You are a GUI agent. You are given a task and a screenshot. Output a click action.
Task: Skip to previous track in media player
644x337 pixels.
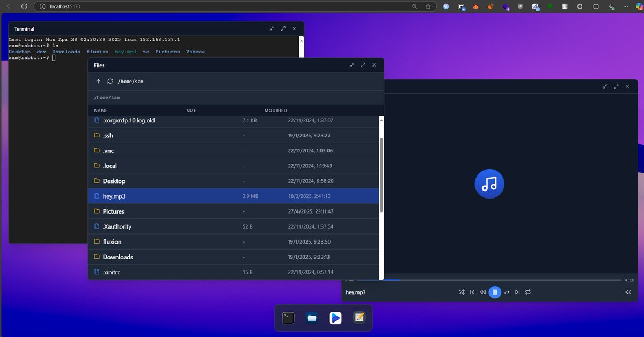(472, 292)
